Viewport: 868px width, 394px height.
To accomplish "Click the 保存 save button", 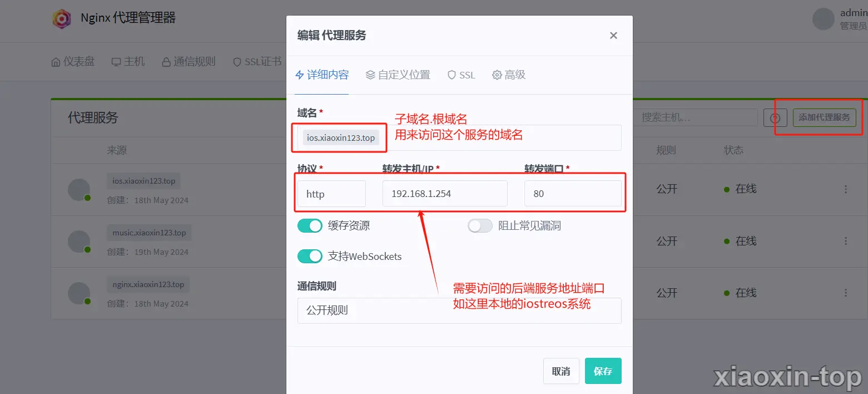I will tap(603, 371).
